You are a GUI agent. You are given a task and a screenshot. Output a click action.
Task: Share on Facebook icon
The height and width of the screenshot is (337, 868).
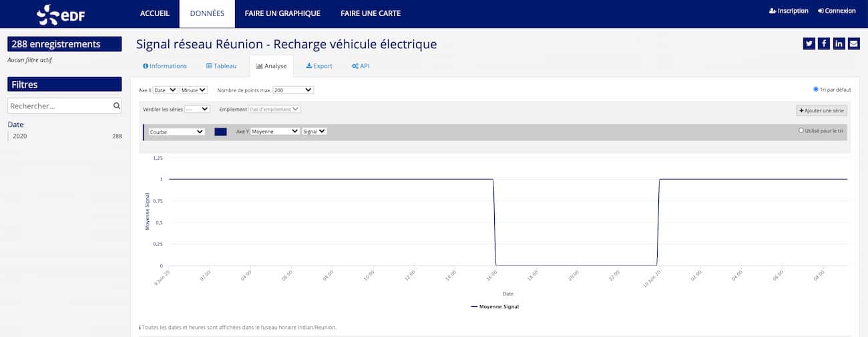[824, 43]
